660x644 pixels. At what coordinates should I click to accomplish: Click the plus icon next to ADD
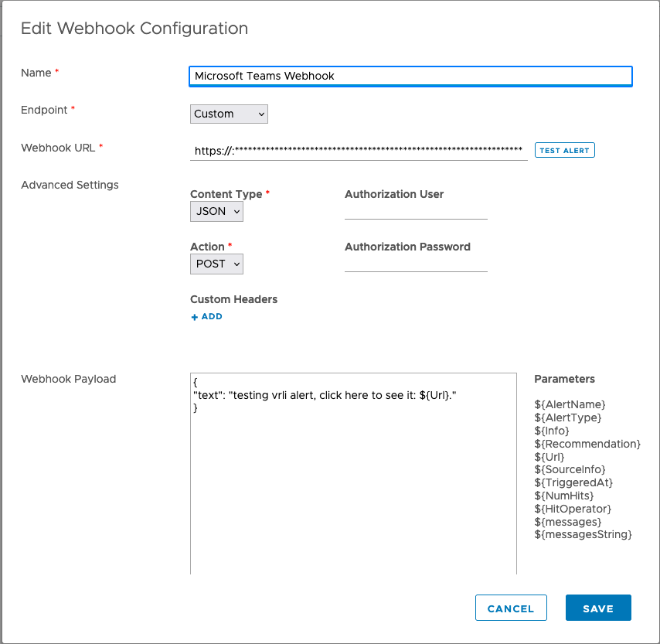pyautogui.click(x=195, y=317)
